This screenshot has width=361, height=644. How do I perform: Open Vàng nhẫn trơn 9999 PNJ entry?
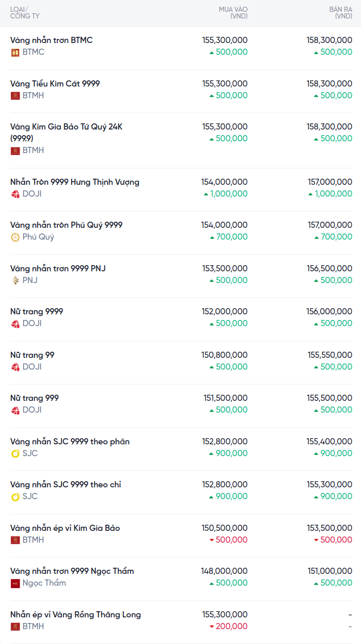pos(58,268)
